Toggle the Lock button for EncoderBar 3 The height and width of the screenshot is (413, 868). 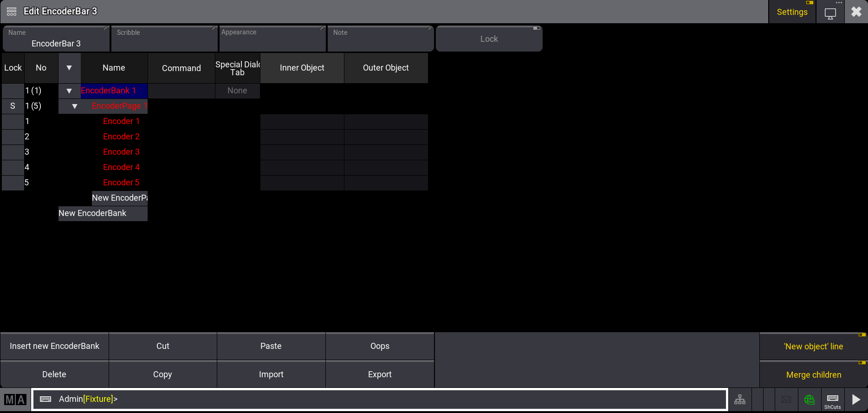[489, 39]
